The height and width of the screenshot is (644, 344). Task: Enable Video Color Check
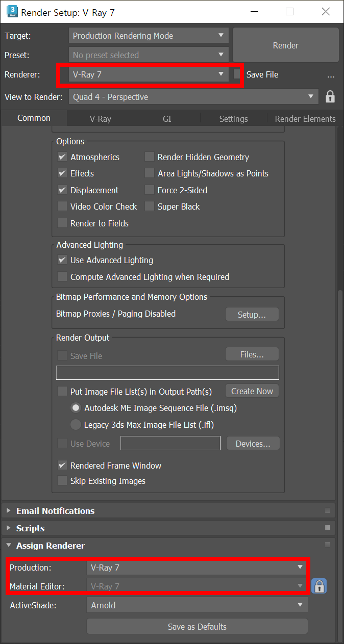point(62,207)
